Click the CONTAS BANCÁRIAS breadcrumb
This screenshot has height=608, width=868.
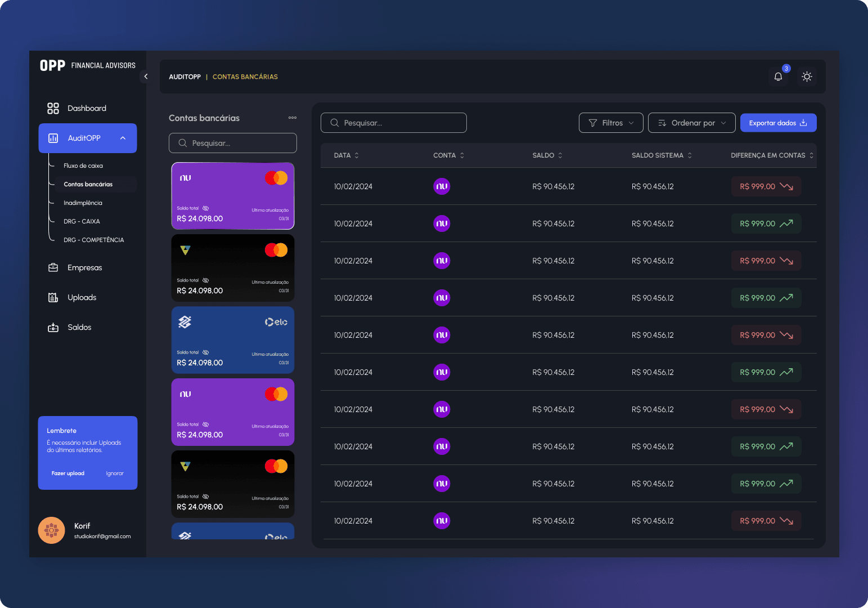coord(245,77)
